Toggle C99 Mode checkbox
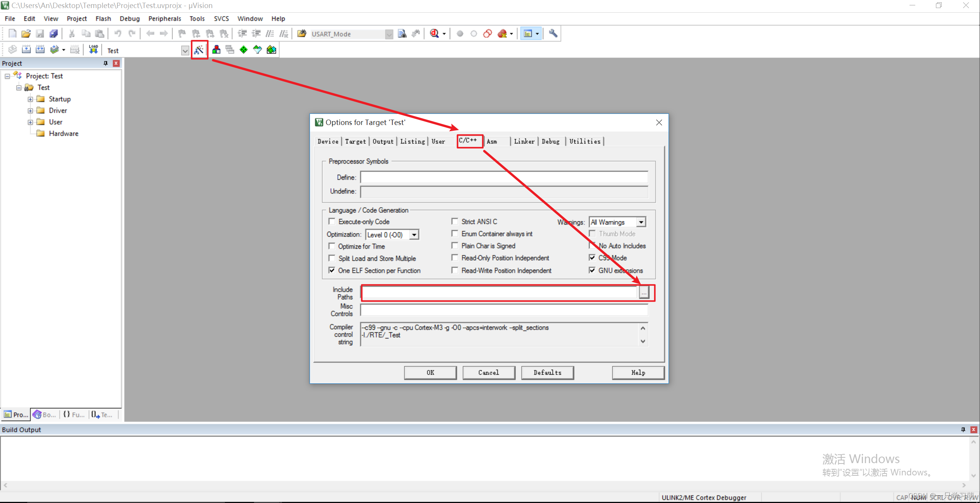Screen dimensions: 980x503 click(591, 257)
